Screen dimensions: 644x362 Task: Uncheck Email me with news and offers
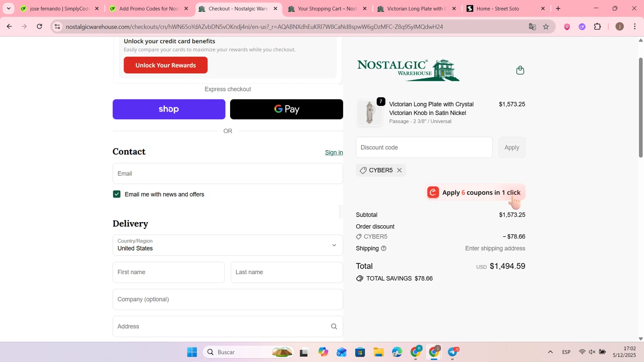pos(117,194)
